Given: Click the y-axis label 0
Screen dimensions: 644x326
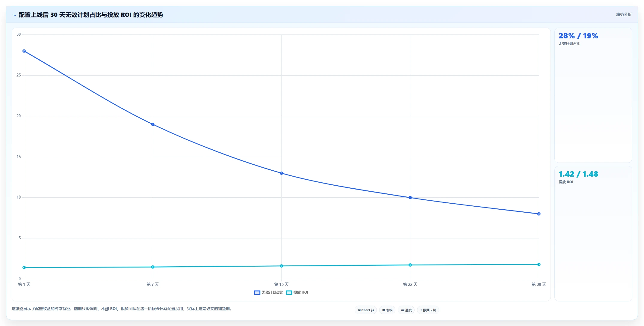Looking at the screenshot, I should click(20, 279).
